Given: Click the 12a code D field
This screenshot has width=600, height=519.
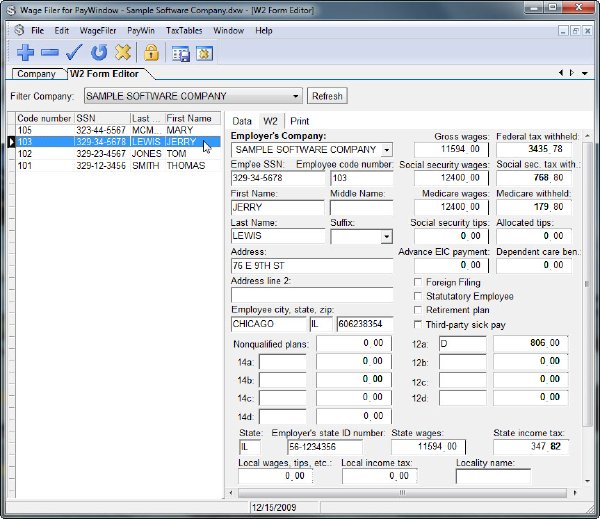Looking at the screenshot, I should pos(463,343).
